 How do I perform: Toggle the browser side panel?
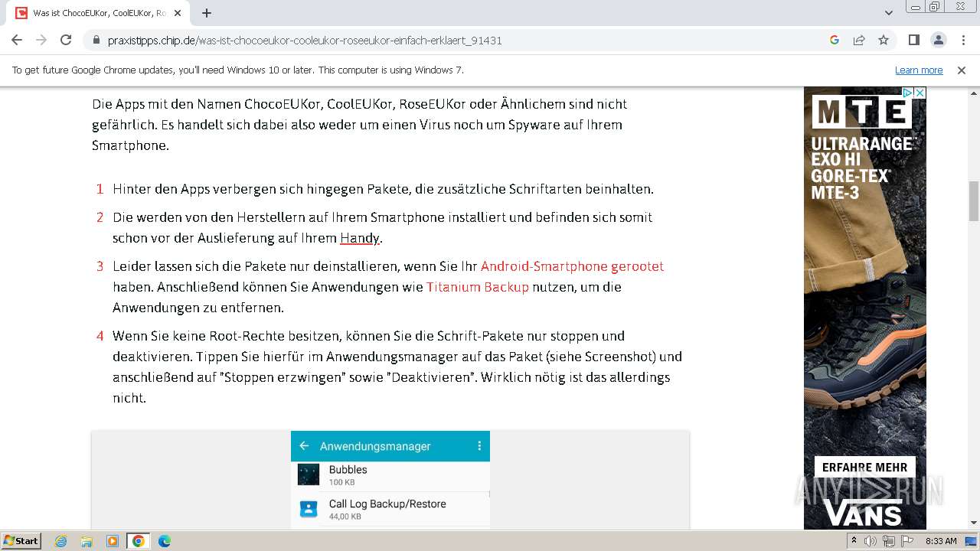coord(913,40)
